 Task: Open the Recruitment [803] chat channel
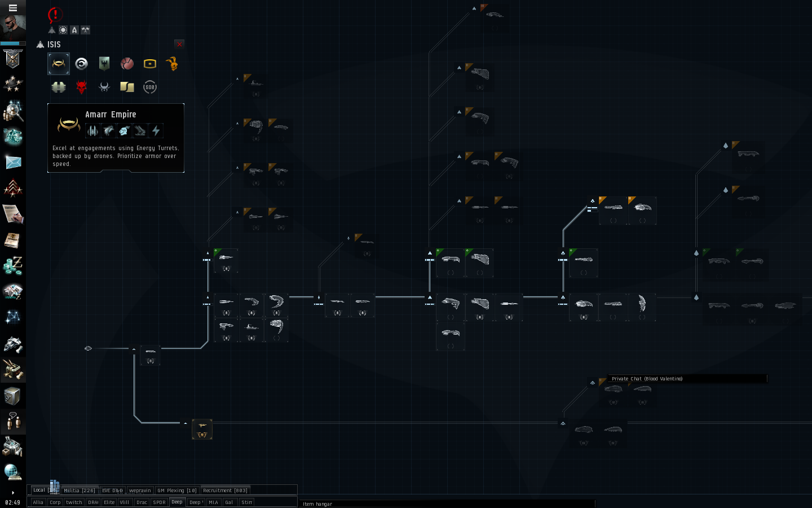coord(225,490)
